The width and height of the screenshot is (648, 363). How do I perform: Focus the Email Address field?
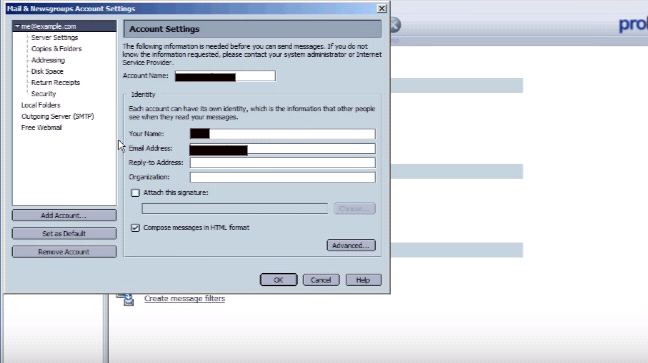point(283,149)
